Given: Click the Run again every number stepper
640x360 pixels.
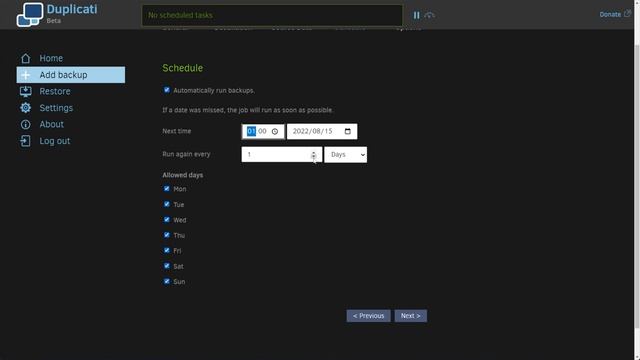Looking at the screenshot, I should [313, 155].
